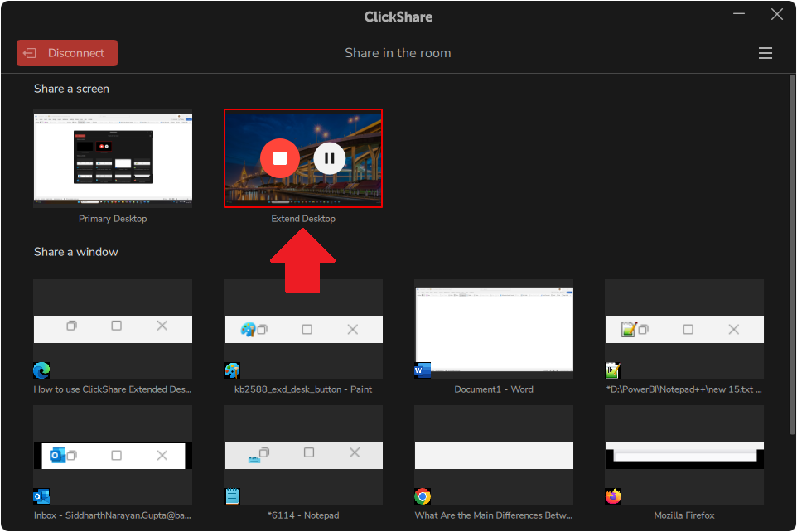Share the Chrome Main Differences window preview
The width and height of the screenshot is (797, 532).
494,455
